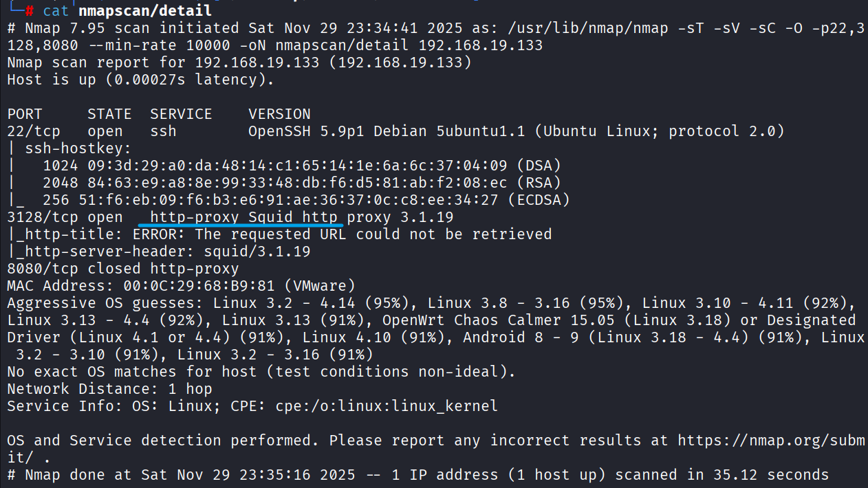Click the 'Network Distance: 1 hop' line
This screenshot has width=868, height=488.
(x=109, y=389)
